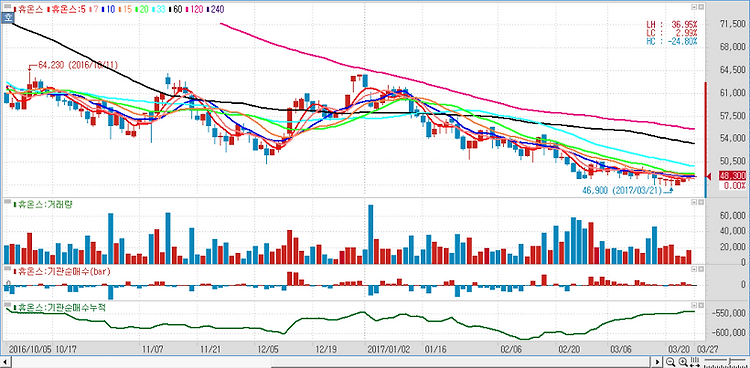Select the 휴온스:5 moving average legend
Image resolution: width=750 pixels, height=368 pixels.
[66, 9]
